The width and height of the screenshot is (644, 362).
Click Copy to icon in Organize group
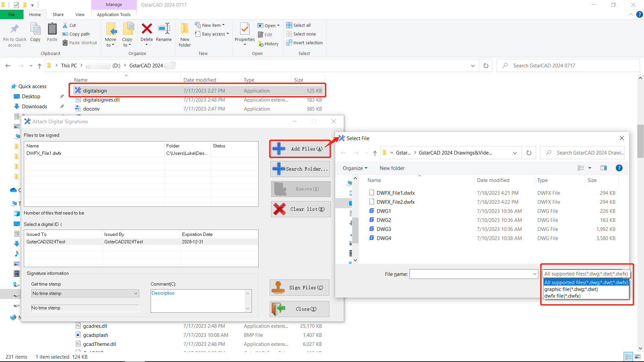(x=128, y=29)
